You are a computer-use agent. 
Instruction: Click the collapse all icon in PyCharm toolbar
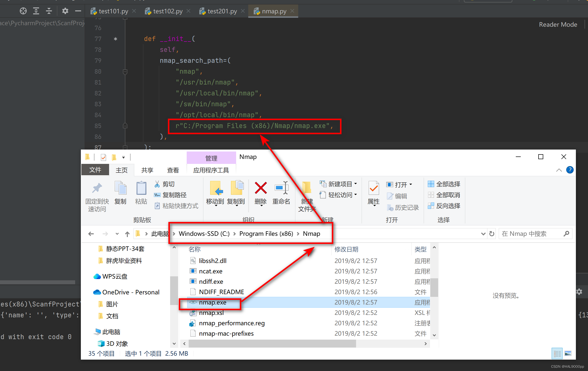coord(49,11)
